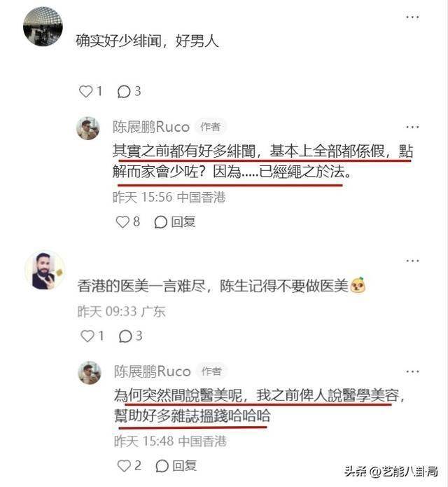Screen dimensions: 448x487
Task: View the first commenter's dome avatar
Action: [x=43, y=27]
